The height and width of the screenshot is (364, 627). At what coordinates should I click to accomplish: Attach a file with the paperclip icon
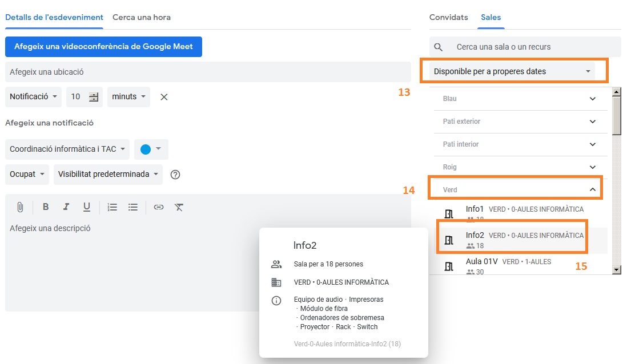[x=20, y=207]
